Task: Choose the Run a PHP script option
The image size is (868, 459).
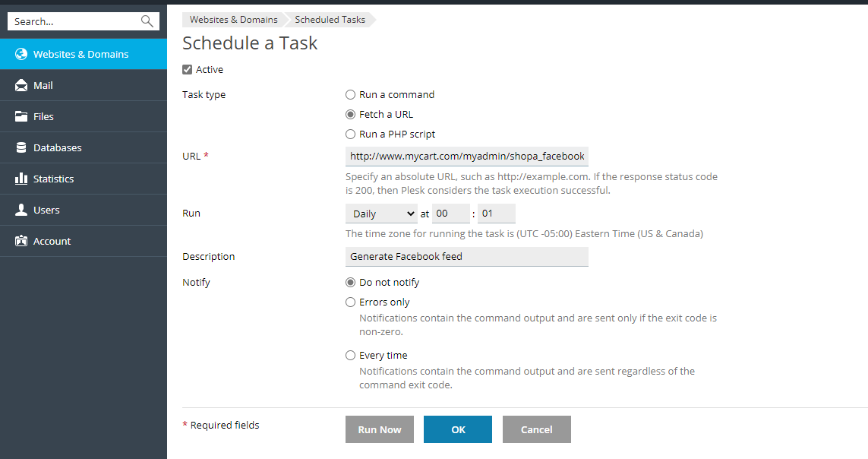Action: (350, 134)
